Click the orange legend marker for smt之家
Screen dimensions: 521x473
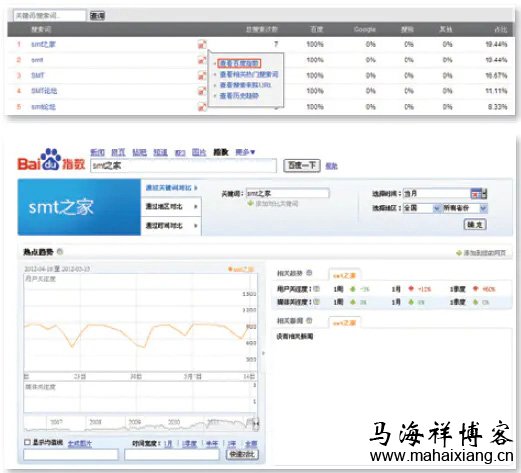click(230, 269)
